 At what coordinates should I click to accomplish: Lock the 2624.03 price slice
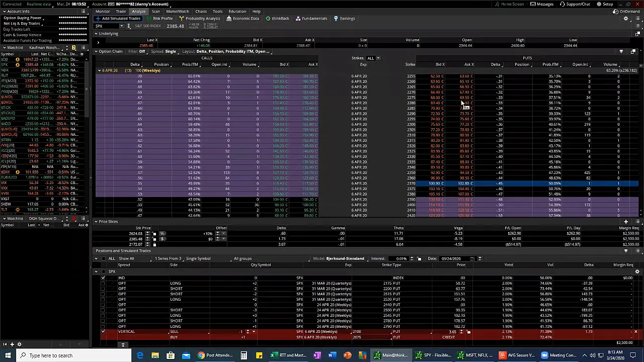point(154,234)
